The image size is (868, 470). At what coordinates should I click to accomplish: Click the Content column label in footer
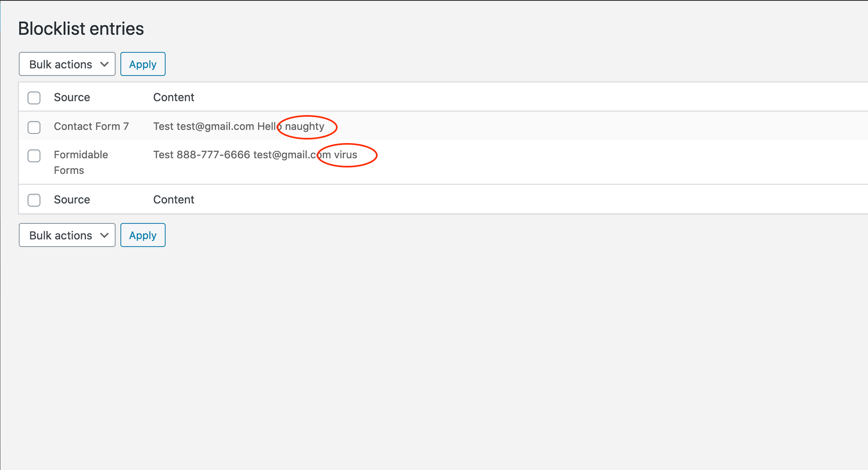tap(174, 199)
